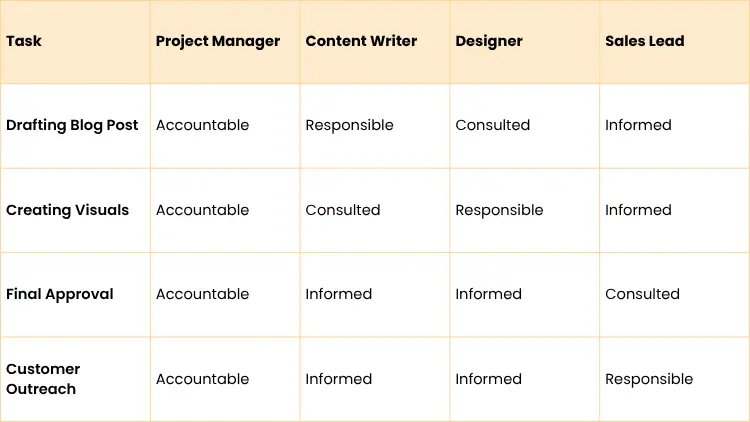This screenshot has height=422, width=750.
Task: Click Responsible cell in Customer Outreach row
Action: (649, 379)
